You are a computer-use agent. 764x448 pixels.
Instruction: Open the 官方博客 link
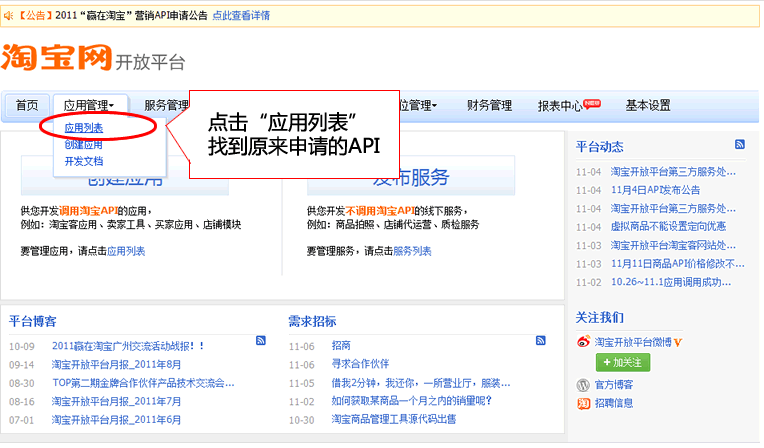coord(614,385)
